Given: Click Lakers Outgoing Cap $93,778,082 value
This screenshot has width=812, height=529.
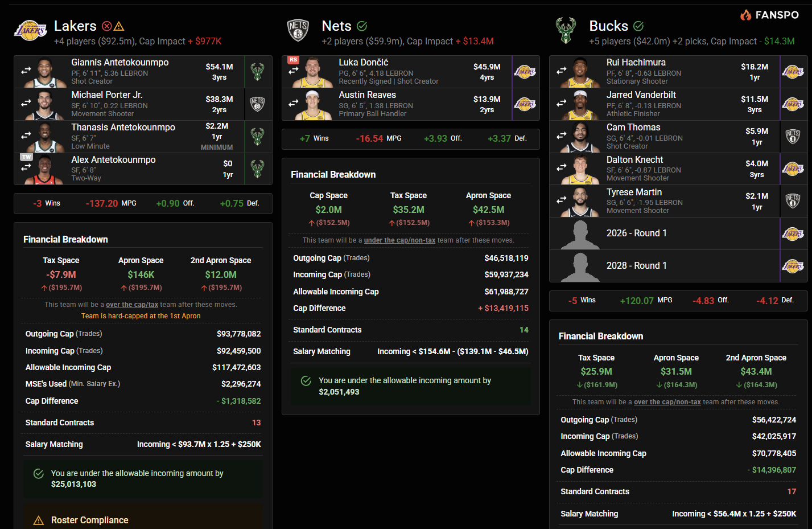Looking at the screenshot, I should click(x=238, y=334).
